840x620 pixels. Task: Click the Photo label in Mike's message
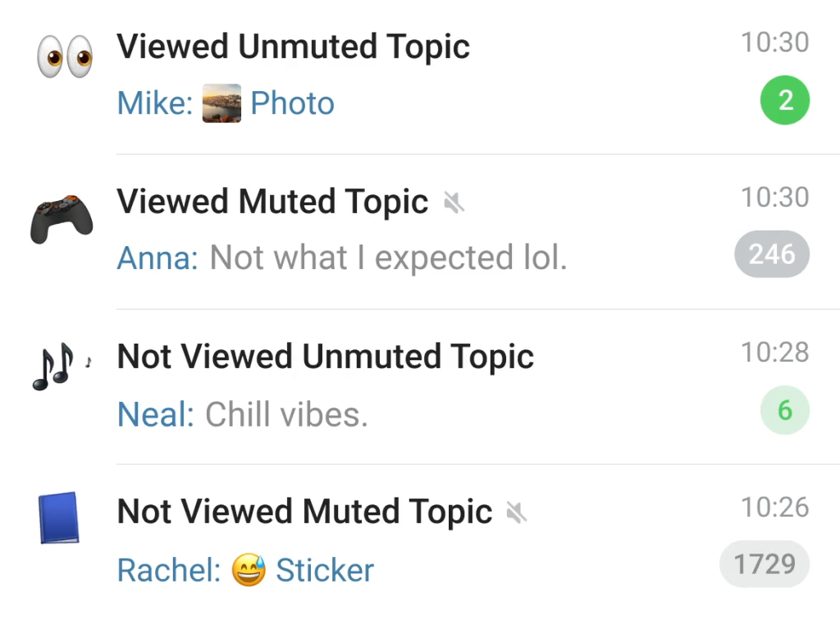tap(292, 103)
